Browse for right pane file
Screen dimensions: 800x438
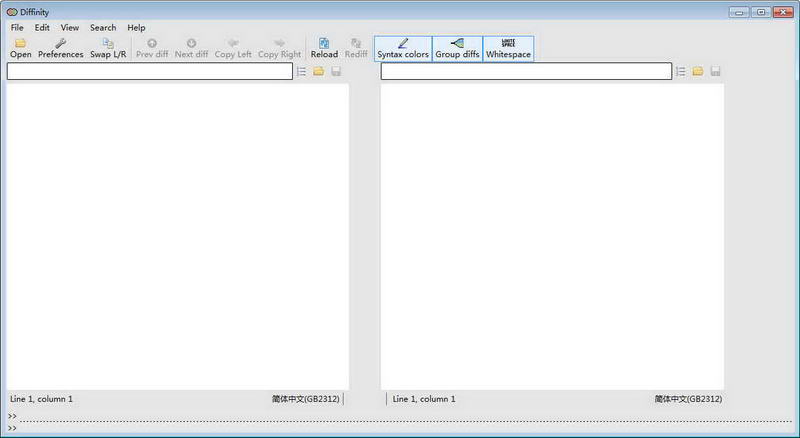[698, 71]
